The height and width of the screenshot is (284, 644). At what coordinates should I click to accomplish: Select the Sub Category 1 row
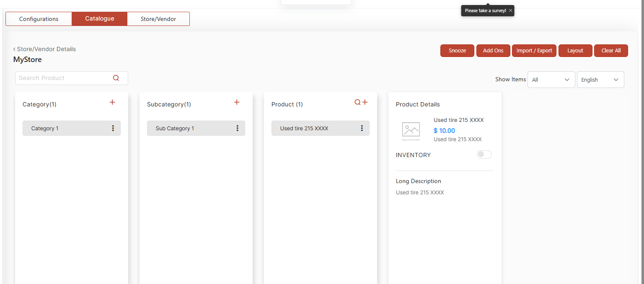click(196, 128)
